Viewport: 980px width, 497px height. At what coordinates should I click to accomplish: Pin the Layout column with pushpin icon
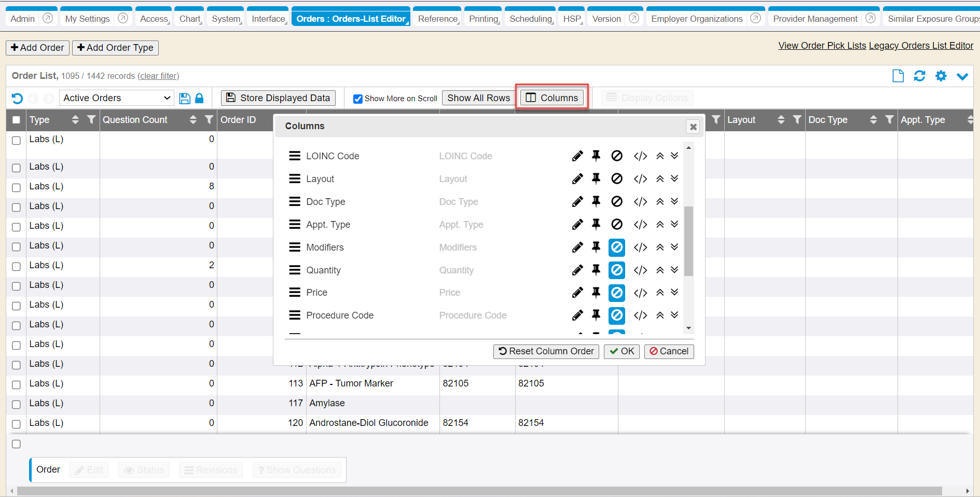pyautogui.click(x=596, y=179)
